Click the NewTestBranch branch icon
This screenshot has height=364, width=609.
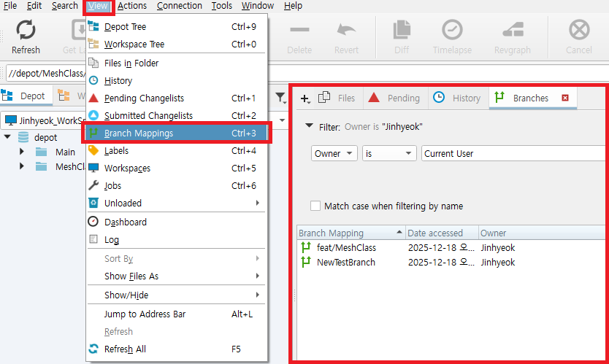click(x=306, y=262)
